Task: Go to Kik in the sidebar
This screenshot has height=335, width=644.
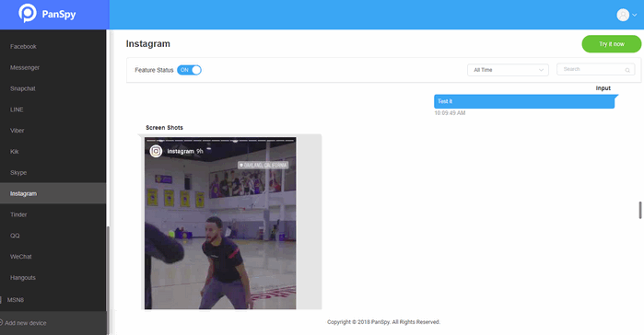Action: [x=15, y=151]
